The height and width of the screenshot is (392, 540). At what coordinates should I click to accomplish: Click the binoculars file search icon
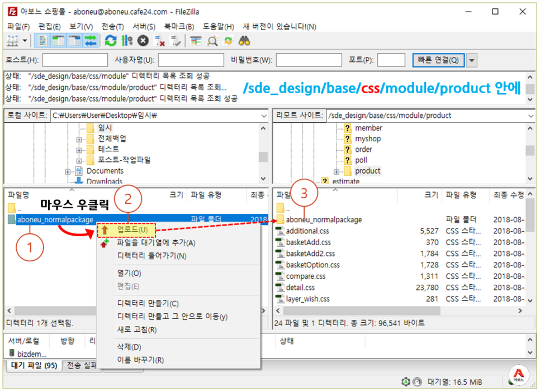[244, 41]
